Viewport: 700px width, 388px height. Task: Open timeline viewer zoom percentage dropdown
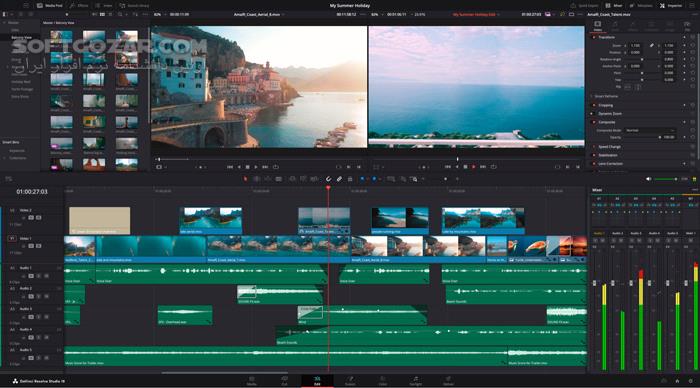point(376,15)
